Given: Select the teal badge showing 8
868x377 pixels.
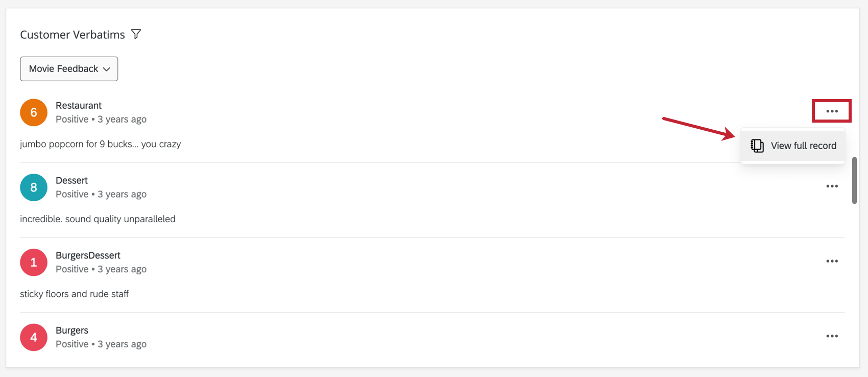Looking at the screenshot, I should tap(34, 187).
